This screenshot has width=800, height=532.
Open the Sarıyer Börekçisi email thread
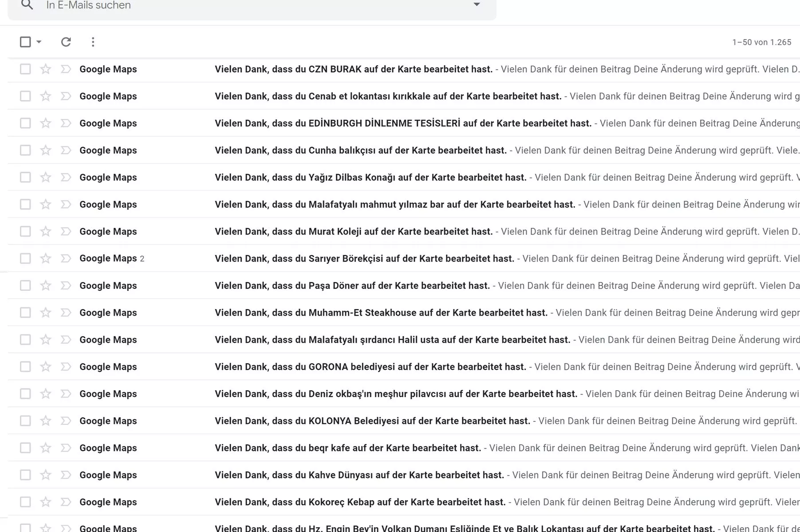tap(364, 258)
